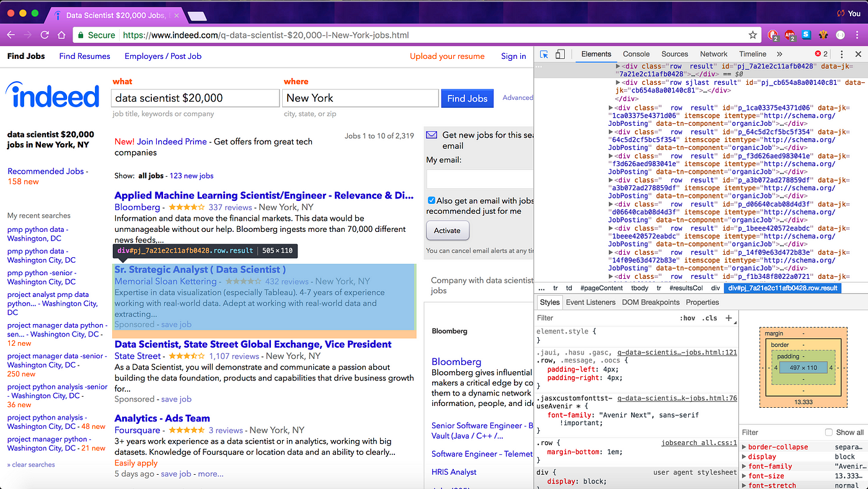Click the clear searches link

point(31,464)
